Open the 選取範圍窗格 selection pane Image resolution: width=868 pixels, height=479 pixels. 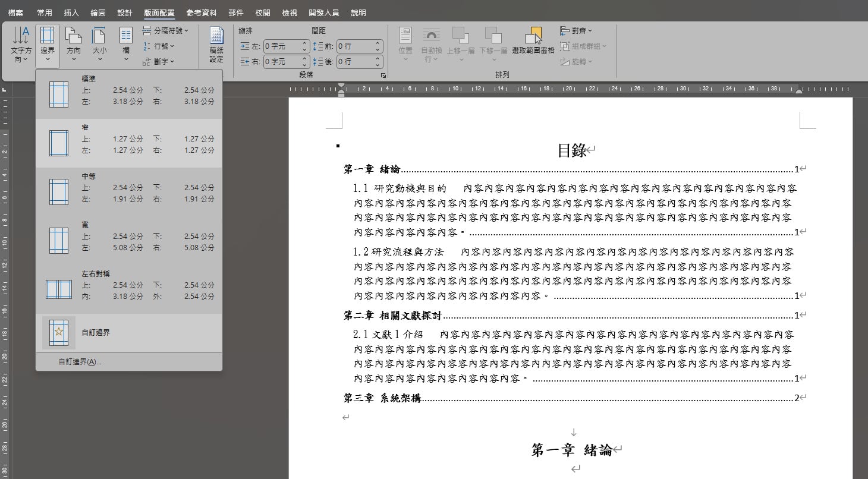533,40
